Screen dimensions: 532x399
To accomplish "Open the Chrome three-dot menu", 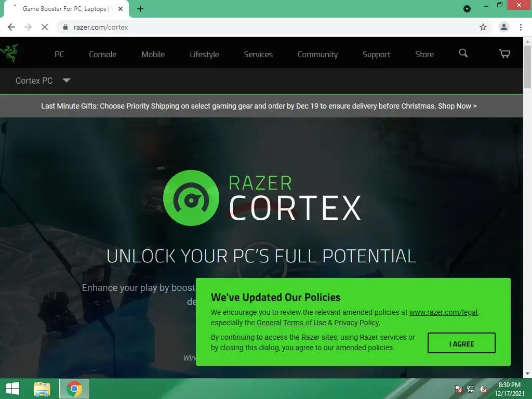I will [521, 27].
